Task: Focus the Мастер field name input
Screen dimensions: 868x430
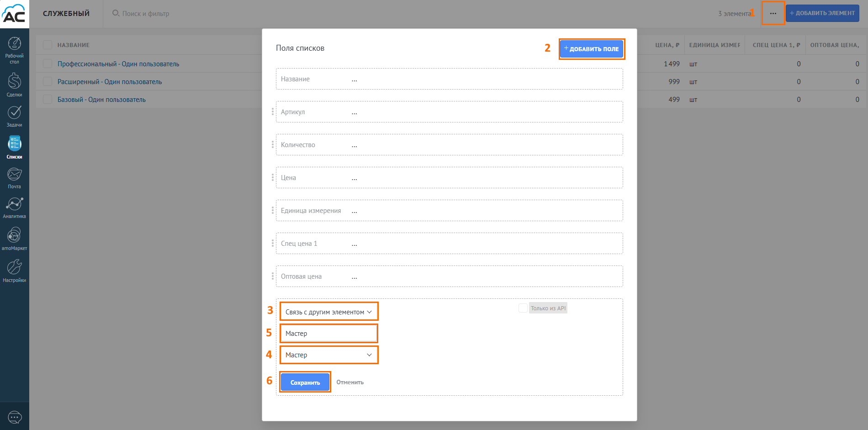Action: tap(328, 334)
